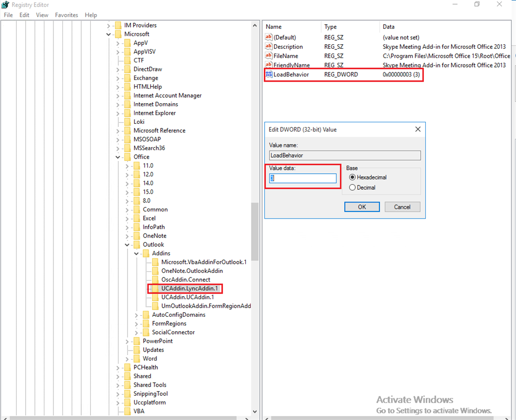Screen dimensions: 516x420
Task: Click the tree pane scroll-down arrow
Action: click(254, 411)
